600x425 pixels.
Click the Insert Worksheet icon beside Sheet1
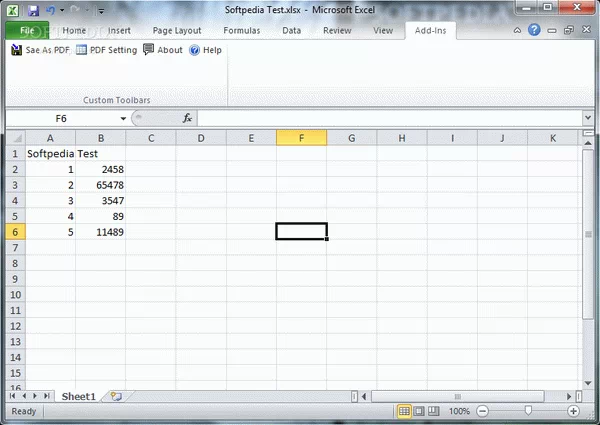116,396
